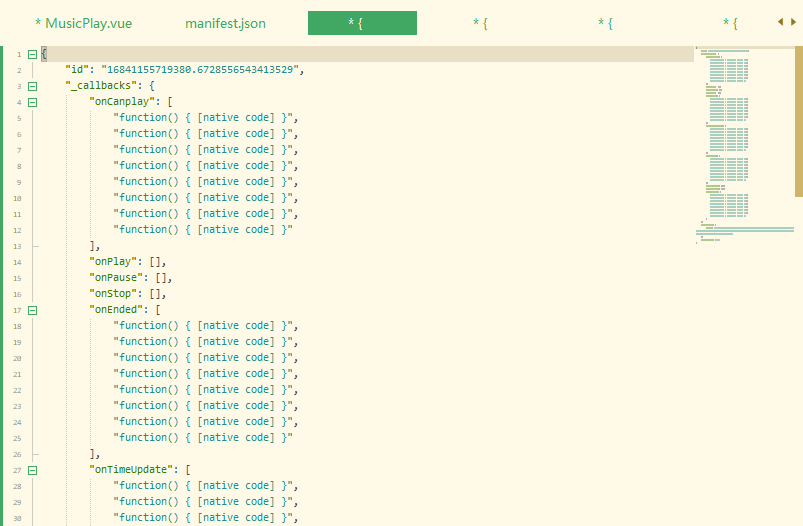Click line number 13 in the gutter

click(17, 246)
